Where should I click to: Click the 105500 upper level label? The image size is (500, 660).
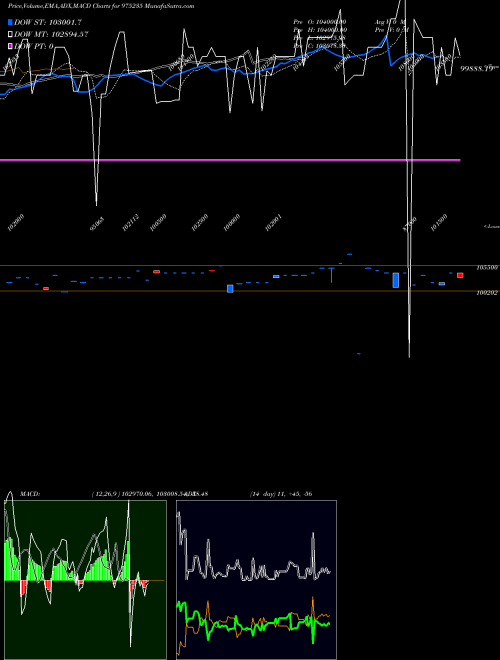point(487,267)
